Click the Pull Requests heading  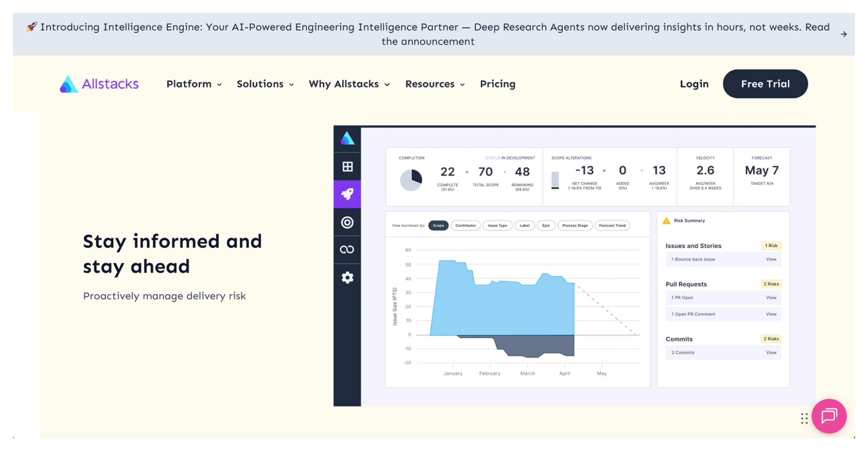coord(686,284)
